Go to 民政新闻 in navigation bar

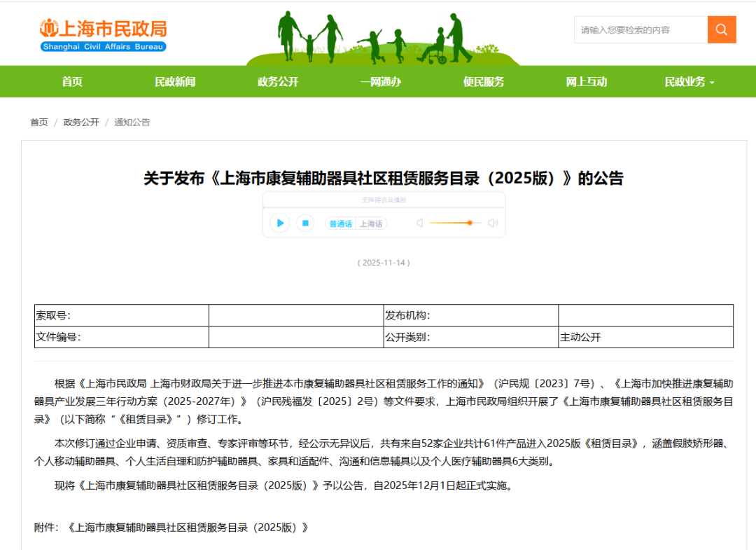[x=175, y=82]
